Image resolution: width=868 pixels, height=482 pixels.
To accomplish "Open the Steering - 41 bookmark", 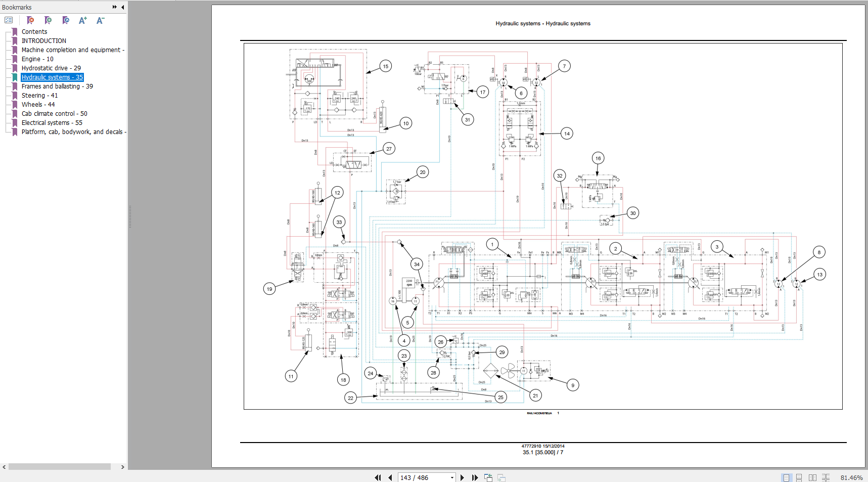I will click(x=39, y=96).
